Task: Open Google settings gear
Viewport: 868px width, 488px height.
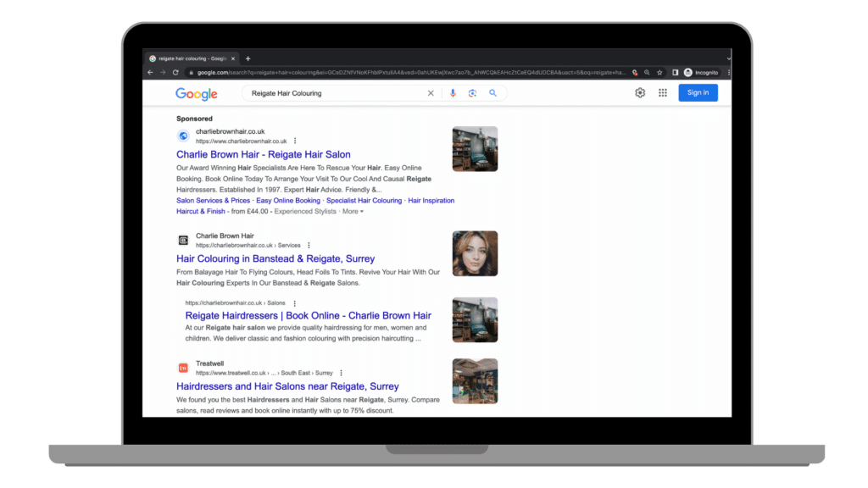Action: (640, 93)
